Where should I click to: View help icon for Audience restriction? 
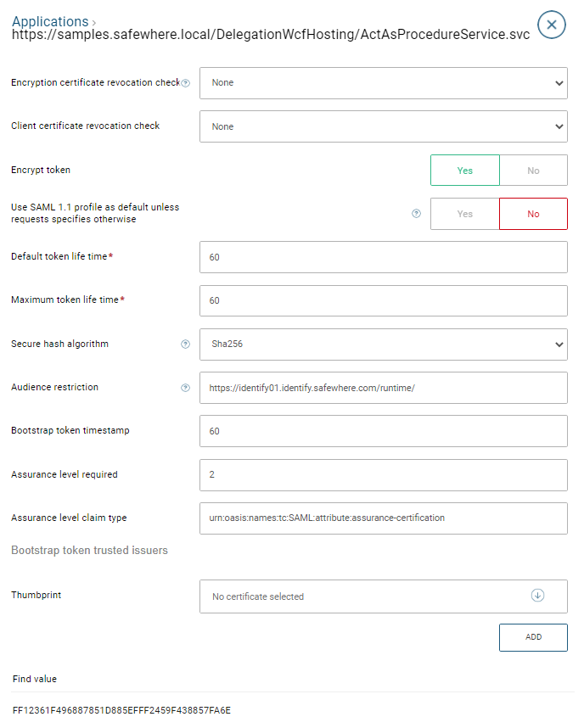pyautogui.click(x=185, y=388)
